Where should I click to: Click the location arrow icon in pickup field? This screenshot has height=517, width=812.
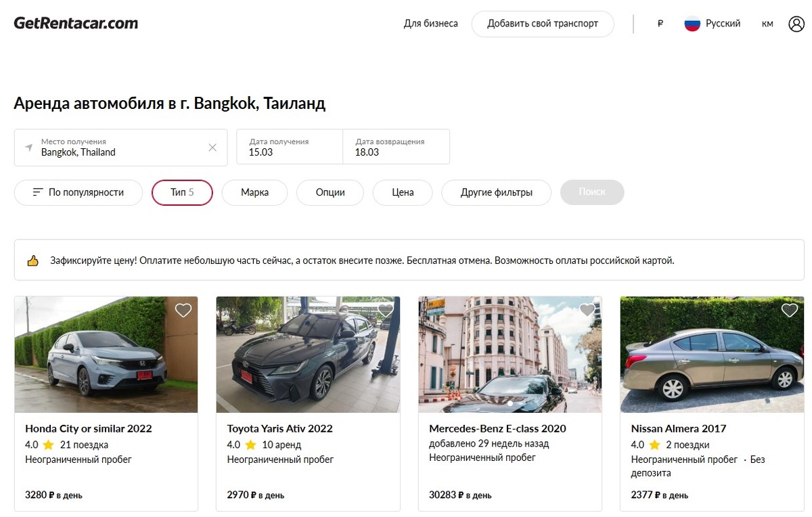tap(28, 147)
